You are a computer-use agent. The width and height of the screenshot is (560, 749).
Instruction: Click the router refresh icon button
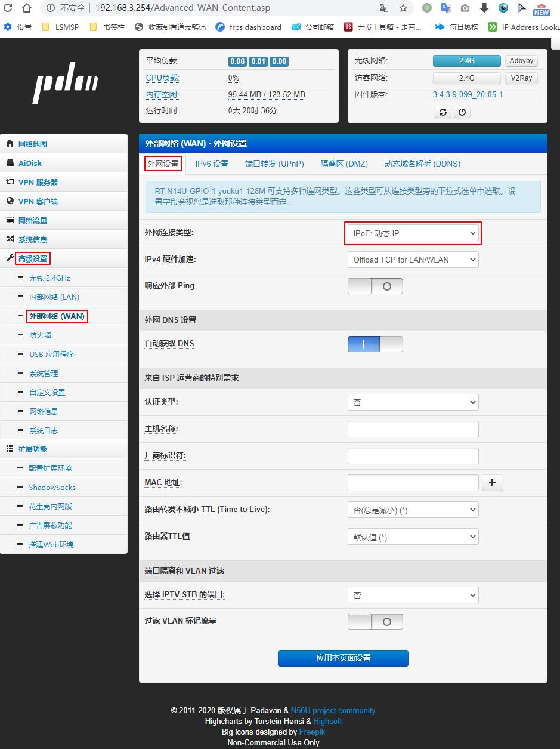click(x=443, y=112)
